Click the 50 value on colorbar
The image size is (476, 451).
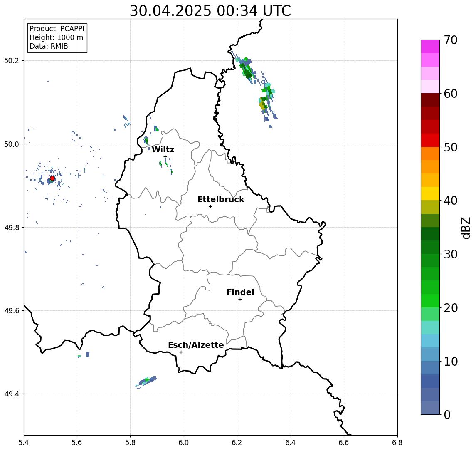tap(450, 147)
